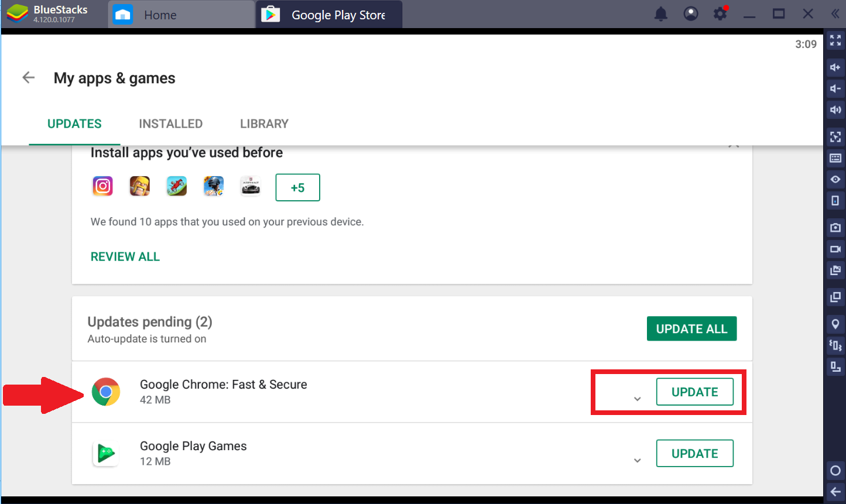Open BlueStacks notifications bell
This screenshot has height=504, width=846.
pos(661,14)
